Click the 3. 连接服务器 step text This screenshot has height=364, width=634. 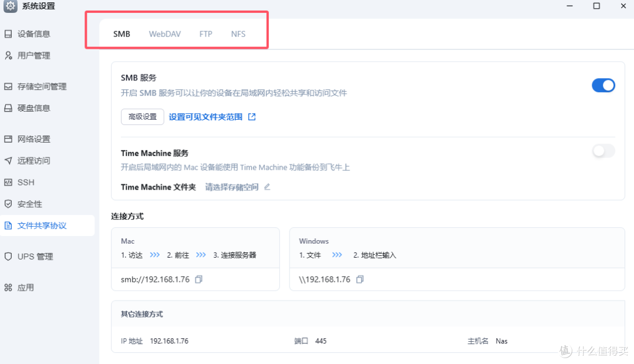tap(235, 255)
